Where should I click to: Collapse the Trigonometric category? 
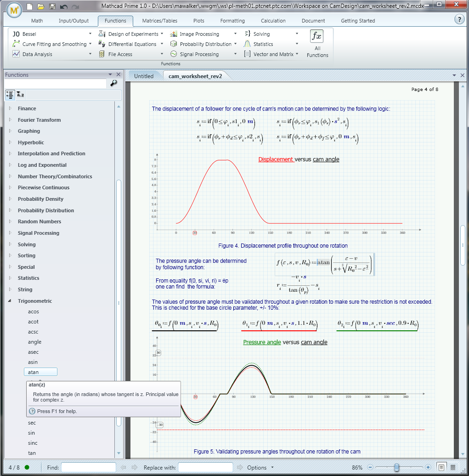10,301
